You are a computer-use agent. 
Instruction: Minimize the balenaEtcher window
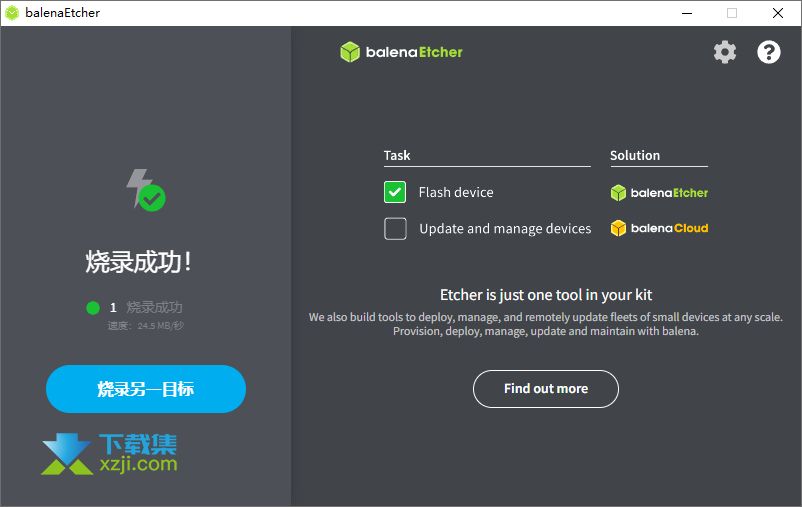coord(687,13)
